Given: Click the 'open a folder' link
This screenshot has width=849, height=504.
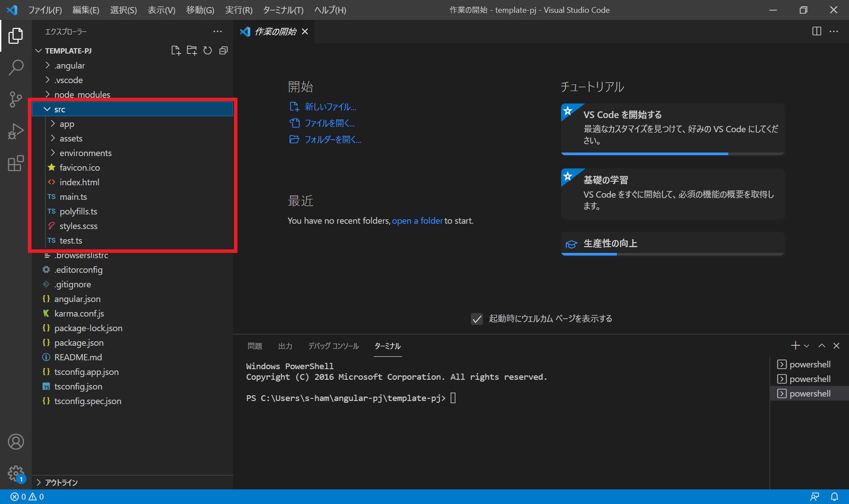Looking at the screenshot, I should pyautogui.click(x=417, y=221).
